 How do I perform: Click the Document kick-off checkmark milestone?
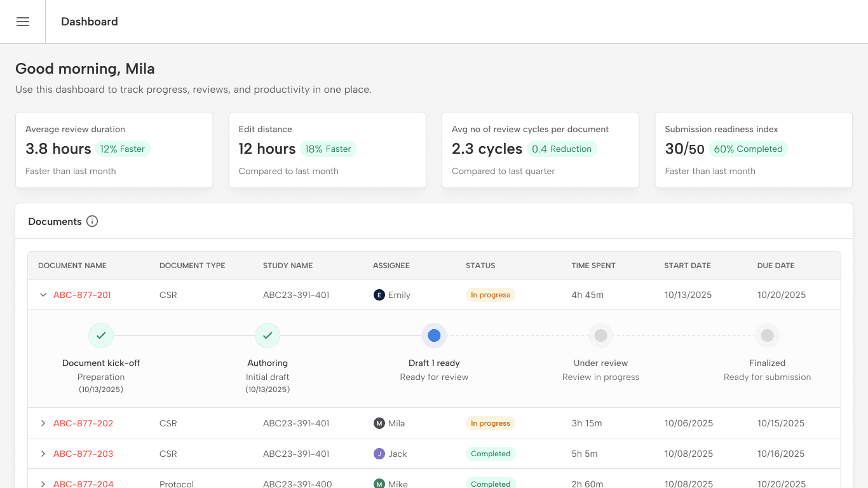point(100,335)
